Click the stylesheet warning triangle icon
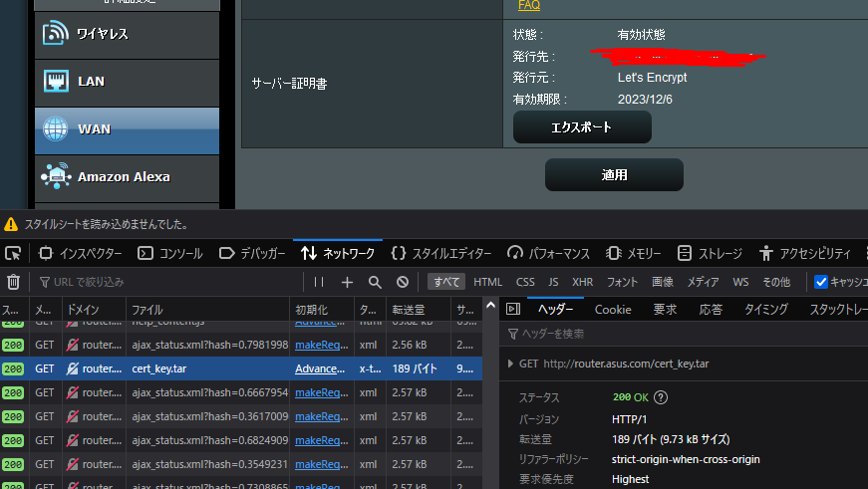 pos(11,224)
